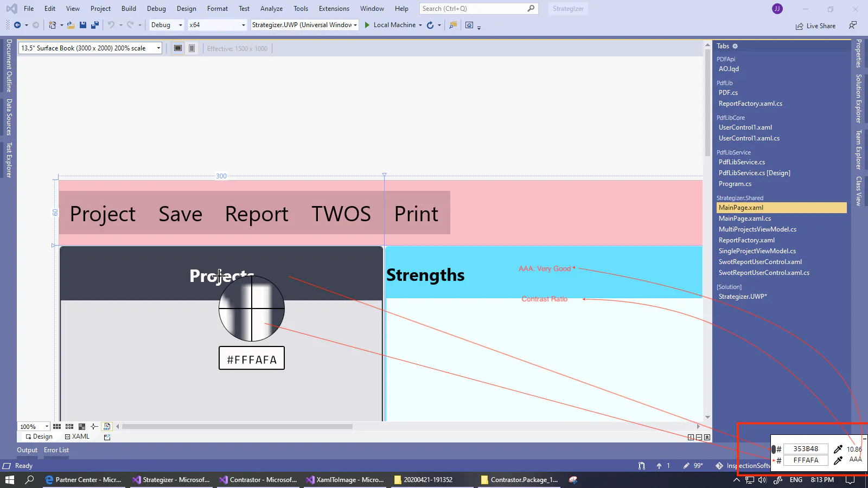Switch designer to portrait orientation
This screenshot has height=488, width=868.
click(192, 48)
